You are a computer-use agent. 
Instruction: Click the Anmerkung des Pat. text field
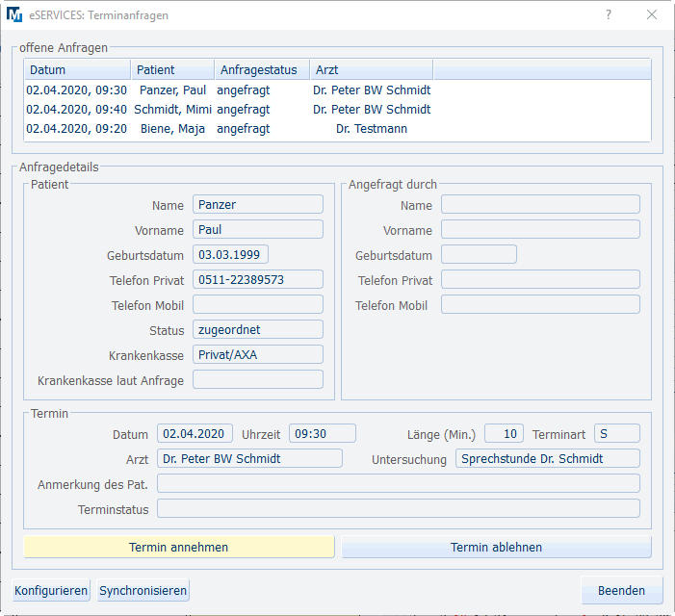pyautogui.click(x=398, y=483)
